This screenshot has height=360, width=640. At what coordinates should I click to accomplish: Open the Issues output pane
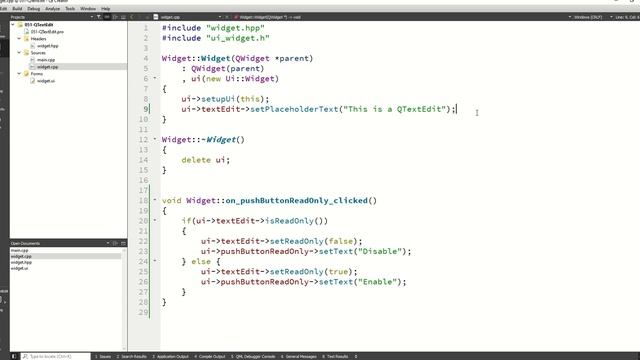pos(103,356)
